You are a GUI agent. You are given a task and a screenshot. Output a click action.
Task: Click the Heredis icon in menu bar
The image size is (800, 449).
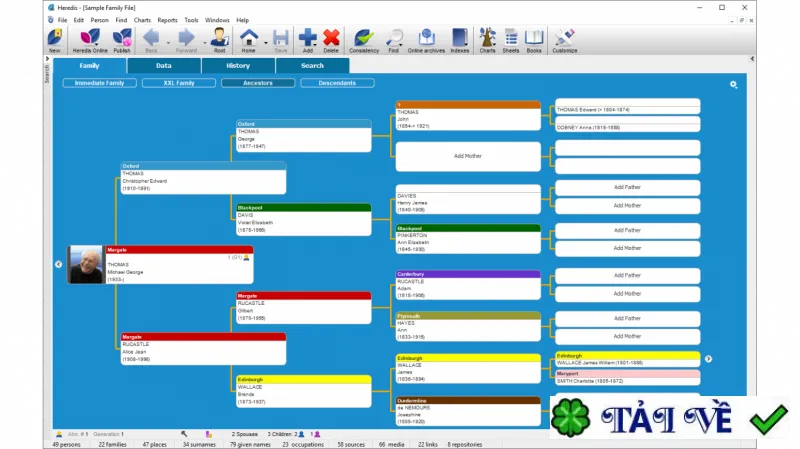pyautogui.click(x=51, y=20)
